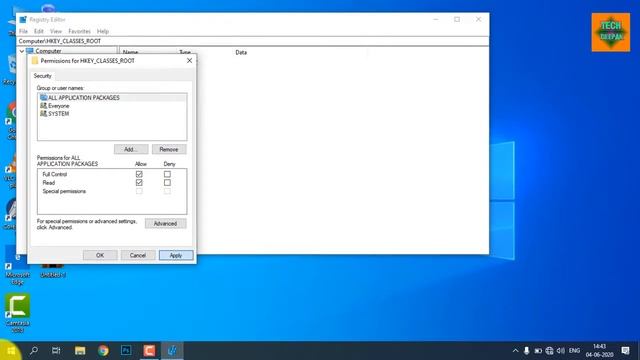Open the Help menu in Registry Editor
The height and width of the screenshot is (360, 640).
click(103, 31)
